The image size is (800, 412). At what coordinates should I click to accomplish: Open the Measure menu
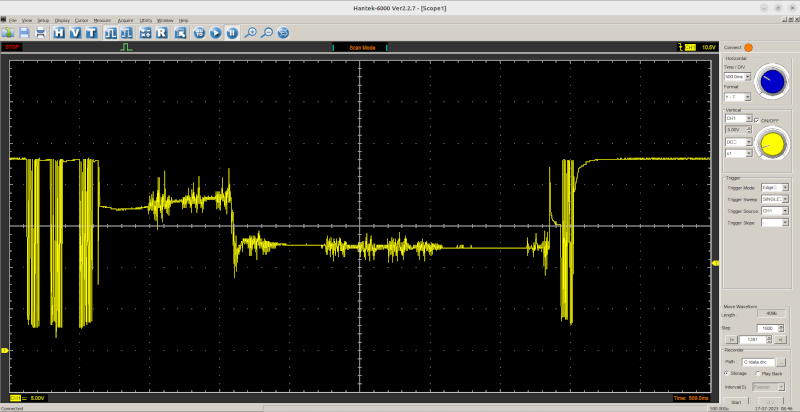tap(103, 20)
